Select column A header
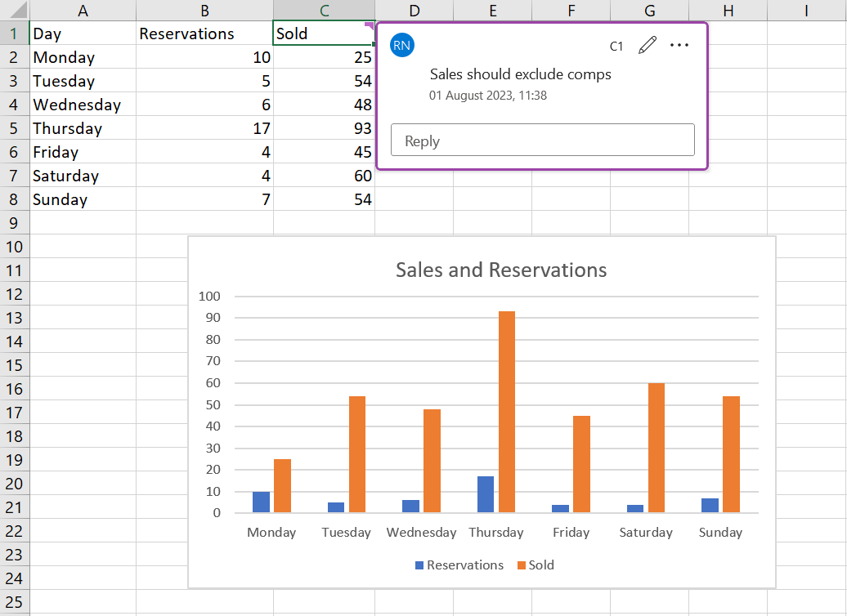The height and width of the screenshot is (616, 847). click(83, 11)
